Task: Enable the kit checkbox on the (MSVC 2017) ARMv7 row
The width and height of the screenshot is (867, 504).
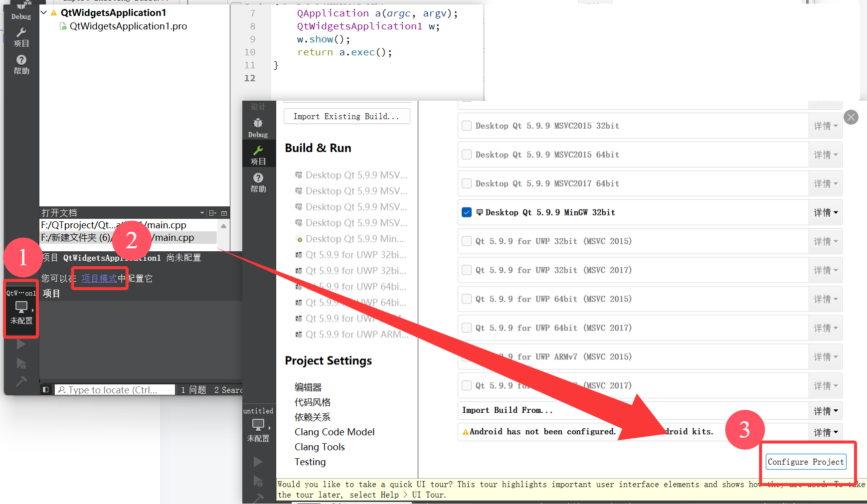Action: pos(467,385)
